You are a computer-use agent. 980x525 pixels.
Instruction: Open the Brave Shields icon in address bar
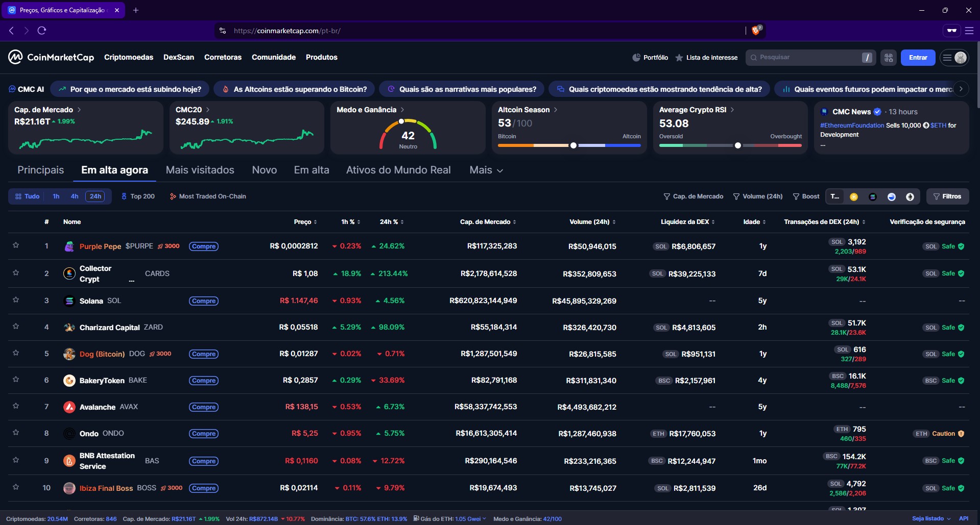pos(756,31)
